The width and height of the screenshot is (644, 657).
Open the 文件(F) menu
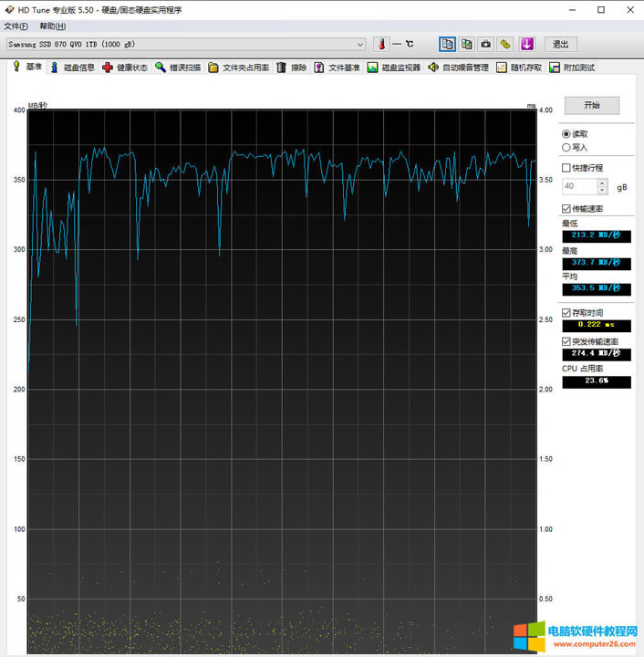[x=16, y=26]
